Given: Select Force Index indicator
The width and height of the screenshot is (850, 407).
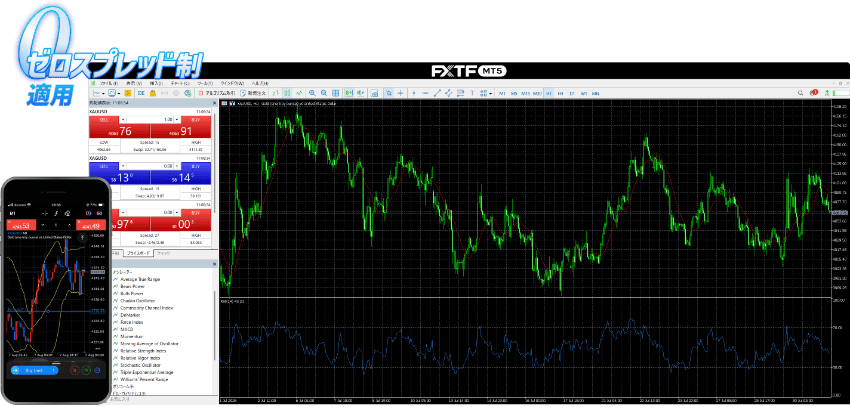Looking at the screenshot, I should point(132,322).
